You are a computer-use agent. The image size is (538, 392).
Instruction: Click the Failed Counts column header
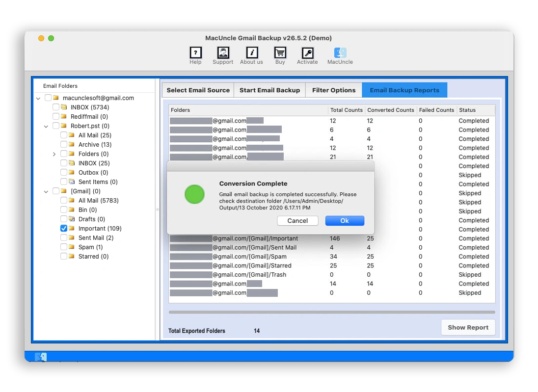pos(436,110)
